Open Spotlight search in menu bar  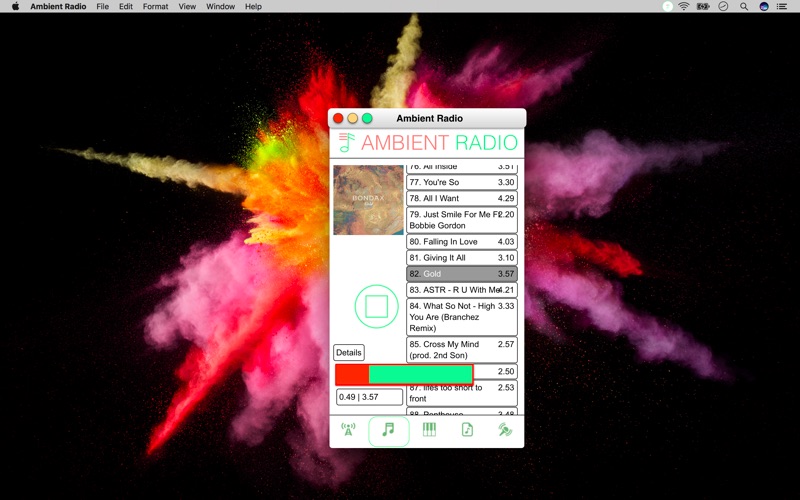744,7
